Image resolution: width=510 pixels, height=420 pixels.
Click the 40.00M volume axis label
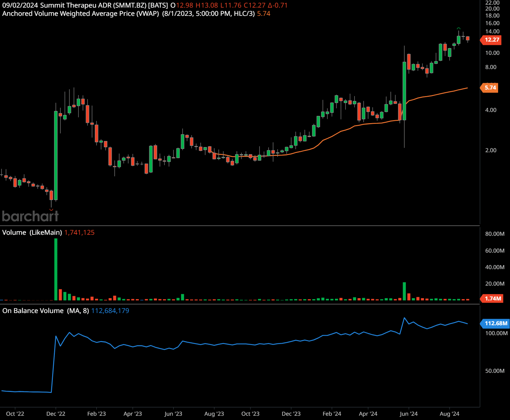(495, 267)
